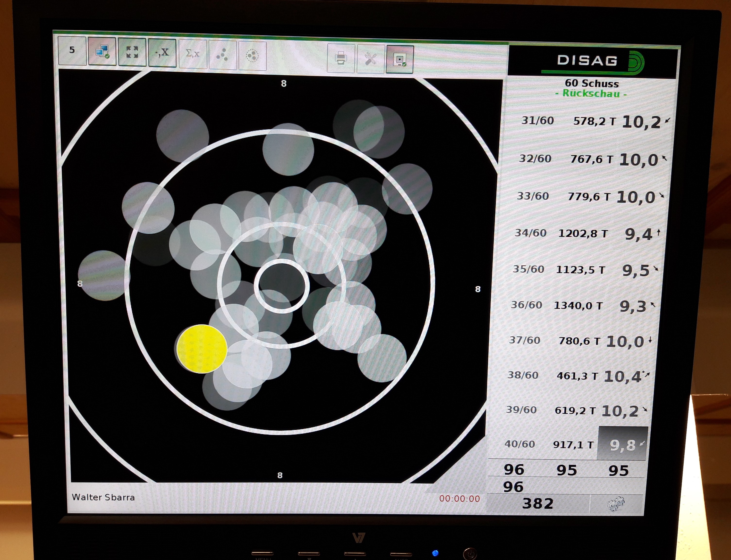Select shot 38/60 entry with 10,4
This screenshot has height=560, width=731.
tap(578, 376)
